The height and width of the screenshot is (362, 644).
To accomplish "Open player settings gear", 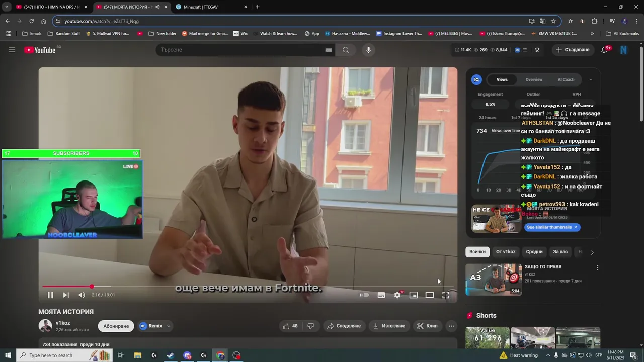I will (397, 295).
